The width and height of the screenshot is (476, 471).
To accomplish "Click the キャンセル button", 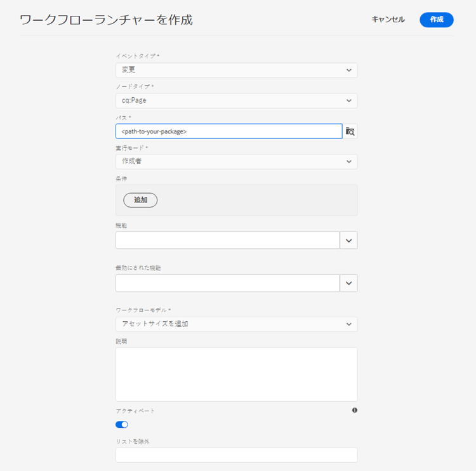I will pos(388,20).
